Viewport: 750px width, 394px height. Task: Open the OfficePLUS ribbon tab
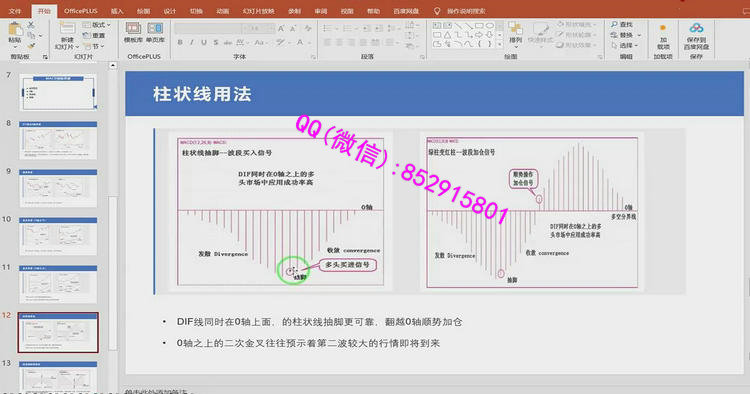click(x=80, y=11)
